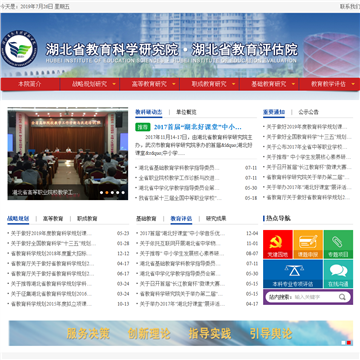Open notice 关于公布2017年全省中等职业学校
The height and width of the screenshot is (360, 360).
[307, 147]
